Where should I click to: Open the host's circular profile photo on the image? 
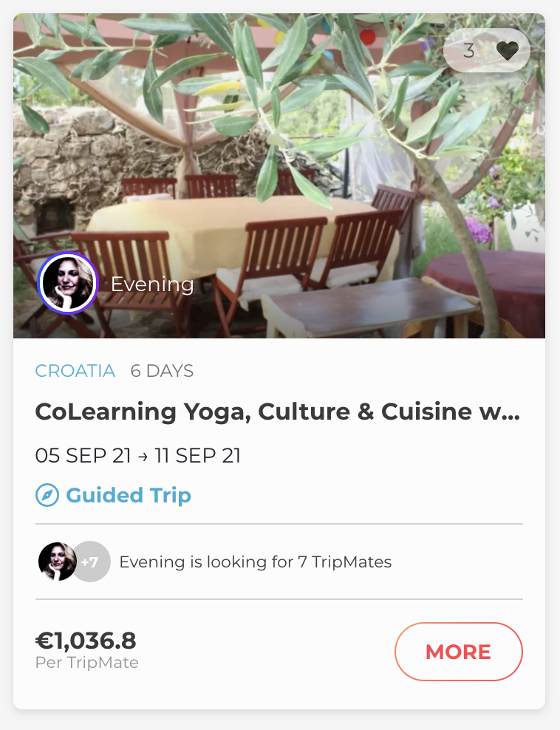(x=67, y=284)
